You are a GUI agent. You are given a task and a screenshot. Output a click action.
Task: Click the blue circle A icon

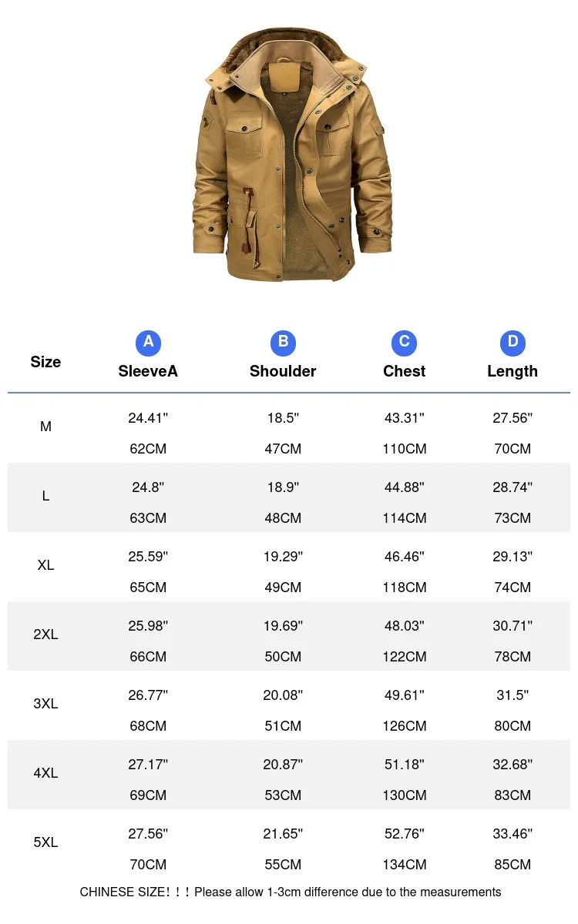coord(148,343)
